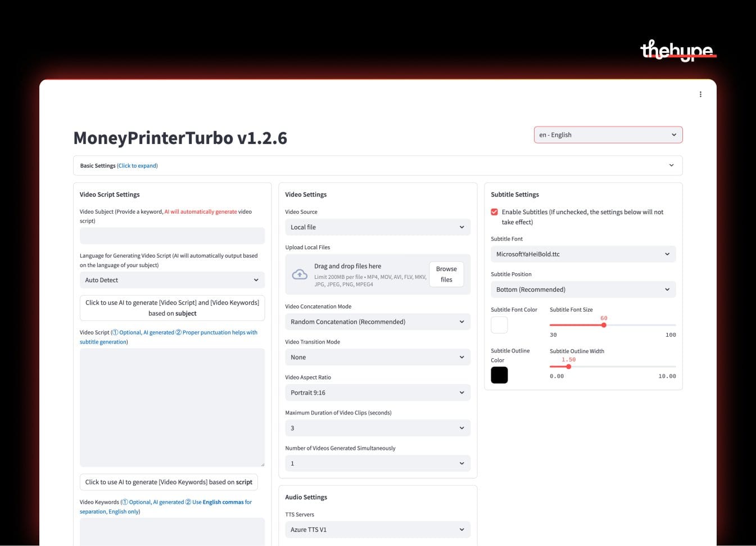Click the Video Keywords text area
Image resolution: width=756 pixels, height=546 pixels.
click(172, 531)
